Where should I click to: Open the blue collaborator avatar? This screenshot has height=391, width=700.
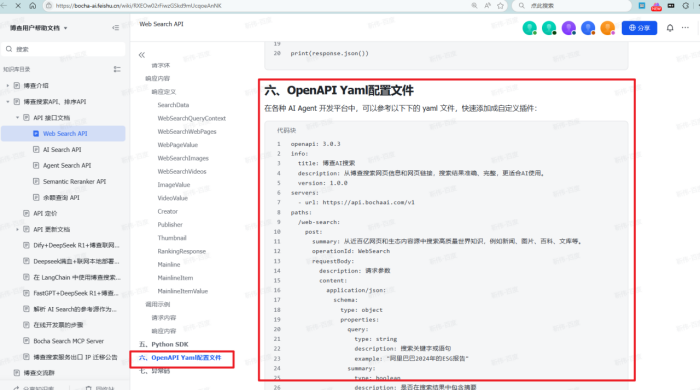coord(588,28)
